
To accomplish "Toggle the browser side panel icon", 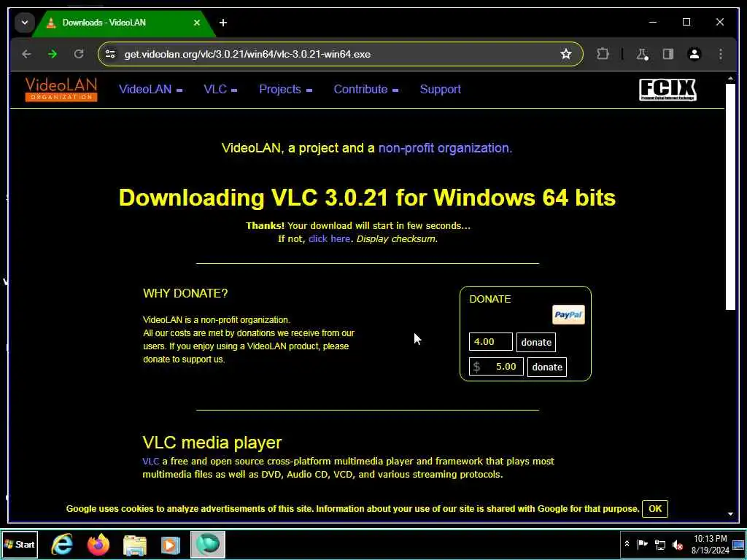I will [x=668, y=54].
